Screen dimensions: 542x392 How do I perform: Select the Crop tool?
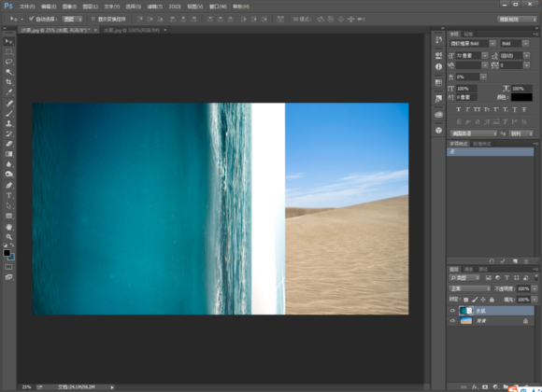pyautogui.click(x=9, y=82)
